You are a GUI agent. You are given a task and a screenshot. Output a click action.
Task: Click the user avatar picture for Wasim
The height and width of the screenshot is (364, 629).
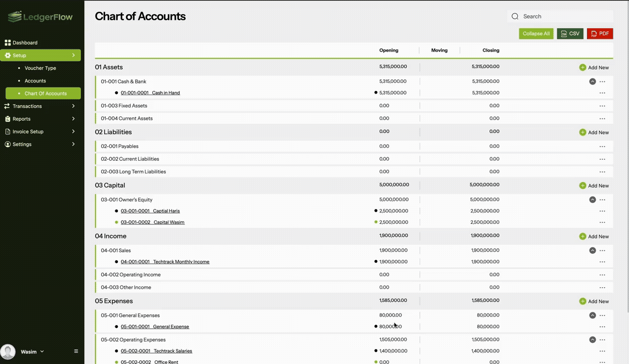[x=8, y=351]
